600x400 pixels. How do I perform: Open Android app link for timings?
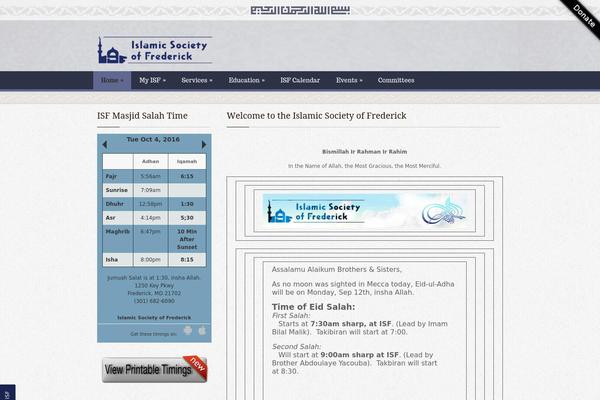tap(188, 330)
